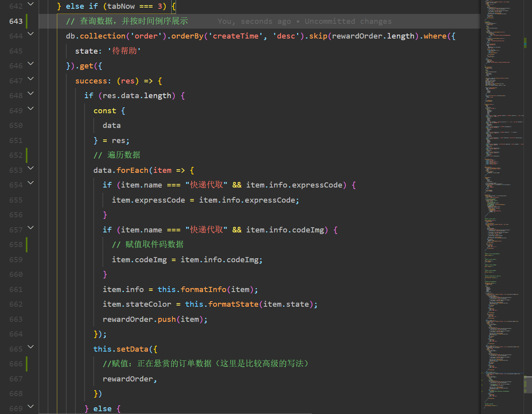
Task: Fold the if statement at line 657
Action: [x=31, y=228]
